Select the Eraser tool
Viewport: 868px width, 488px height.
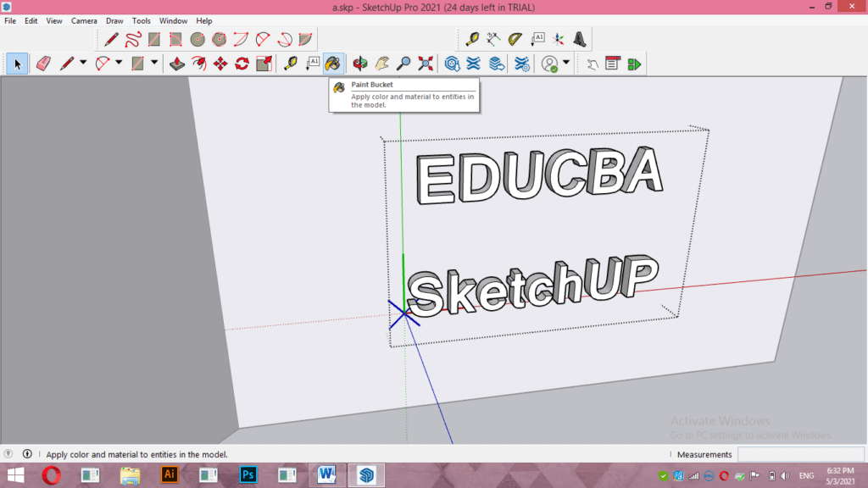pyautogui.click(x=43, y=63)
